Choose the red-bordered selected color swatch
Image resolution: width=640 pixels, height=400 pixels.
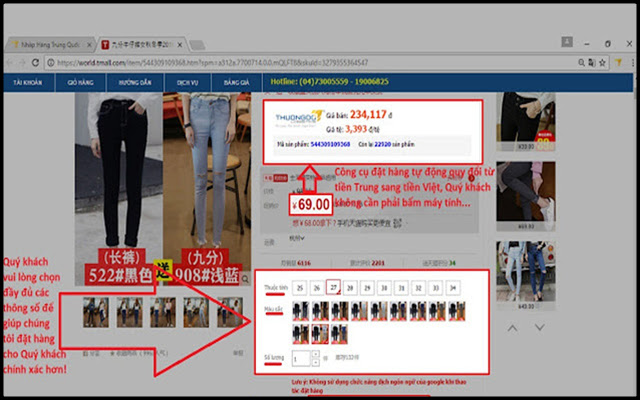pyautogui.click(x=320, y=334)
